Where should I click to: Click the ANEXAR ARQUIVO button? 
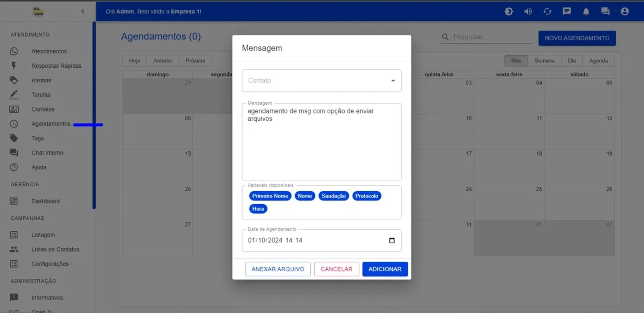click(x=278, y=269)
